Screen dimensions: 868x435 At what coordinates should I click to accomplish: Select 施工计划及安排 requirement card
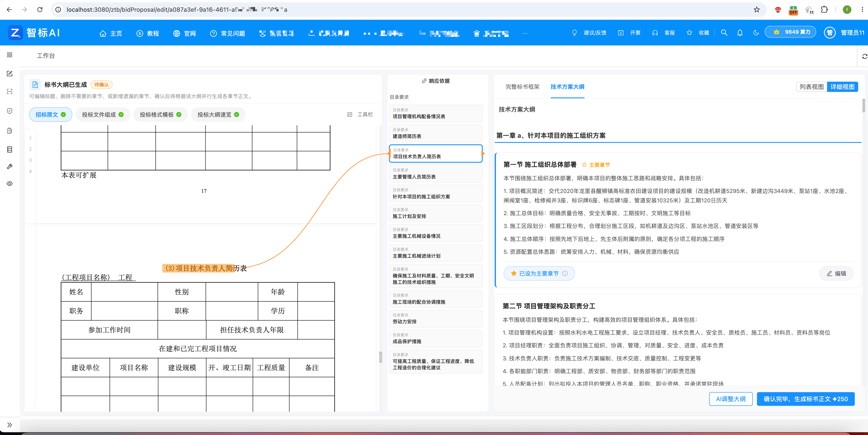pyautogui.click(x=435, y=213)
